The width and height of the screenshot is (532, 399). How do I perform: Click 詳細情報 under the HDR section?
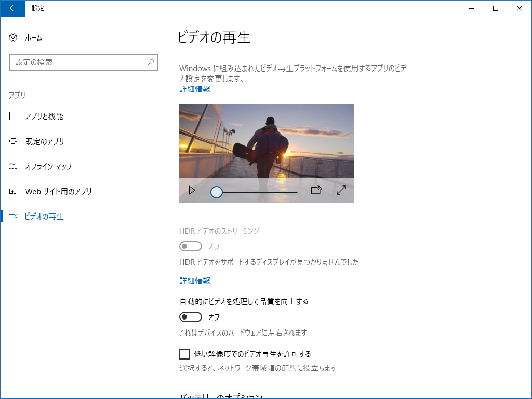click(194, 281)
